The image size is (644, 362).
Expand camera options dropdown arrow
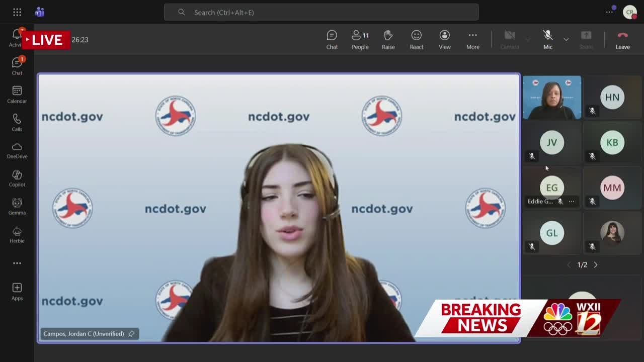528,39
